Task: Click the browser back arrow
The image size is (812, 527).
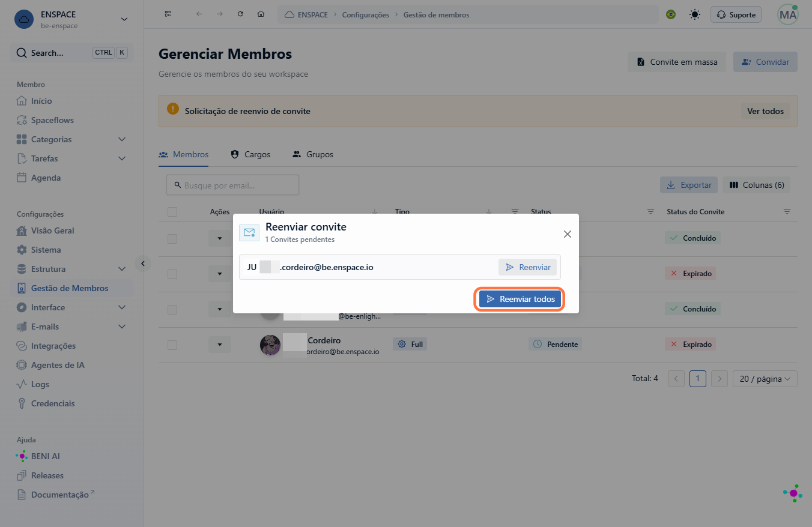Action: 199,14
